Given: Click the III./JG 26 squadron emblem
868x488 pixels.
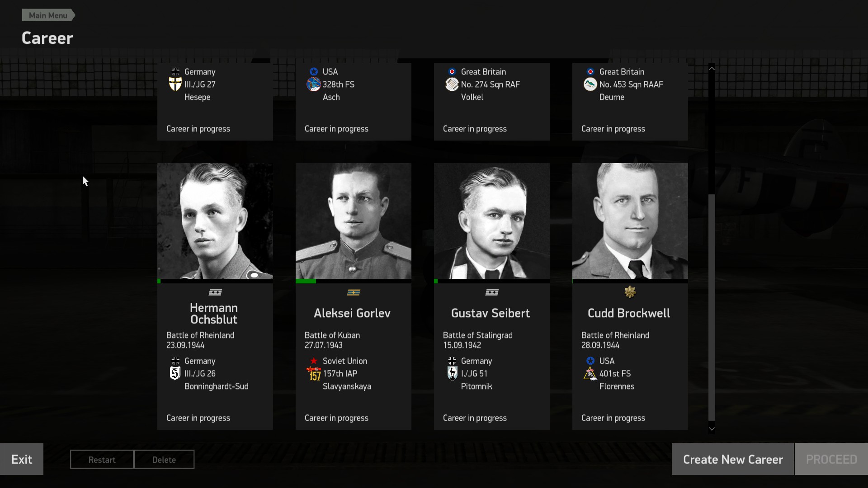Looking at the screenshot, I should coord(175,374).
